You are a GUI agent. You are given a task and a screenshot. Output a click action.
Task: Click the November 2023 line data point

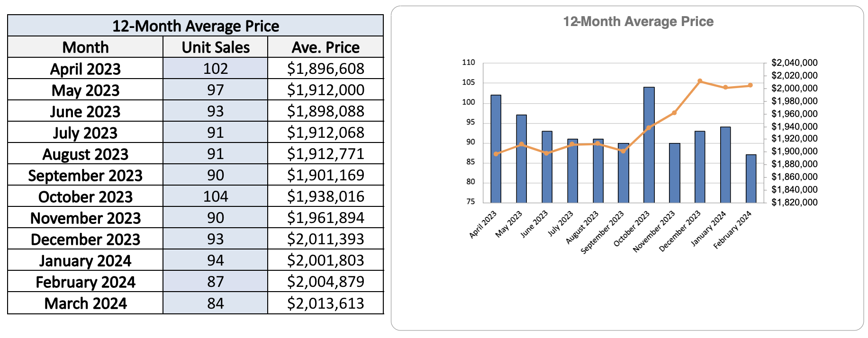click(674, 113)
